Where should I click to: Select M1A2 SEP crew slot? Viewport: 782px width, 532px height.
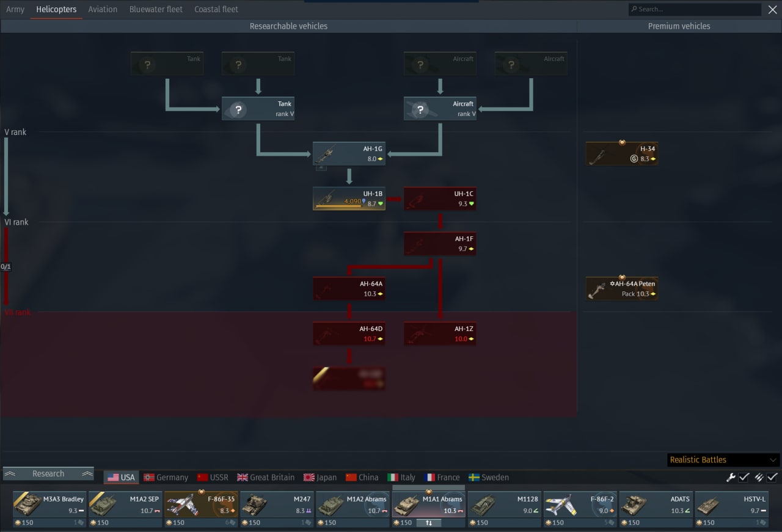click(x=125, y=509)
